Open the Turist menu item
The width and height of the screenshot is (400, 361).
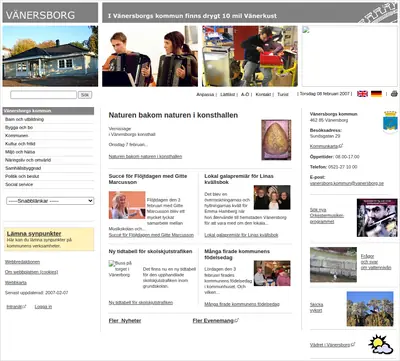(x=283, y=94)
